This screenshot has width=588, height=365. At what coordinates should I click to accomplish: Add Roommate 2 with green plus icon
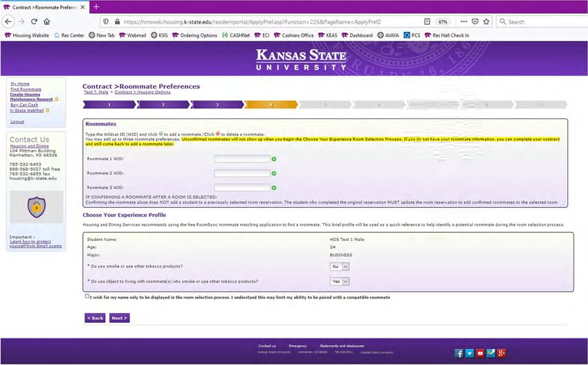[x=274, y=173]
